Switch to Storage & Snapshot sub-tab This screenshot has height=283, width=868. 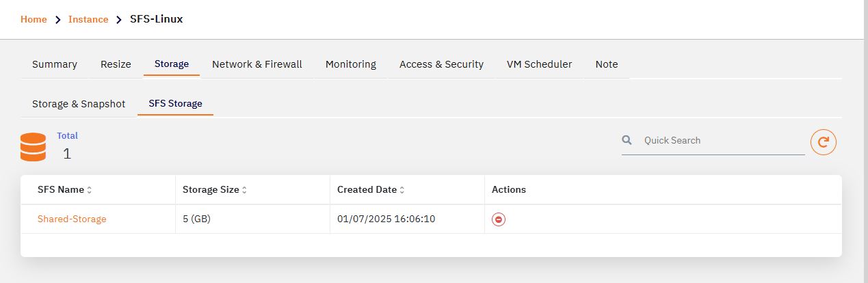(79, 104)
